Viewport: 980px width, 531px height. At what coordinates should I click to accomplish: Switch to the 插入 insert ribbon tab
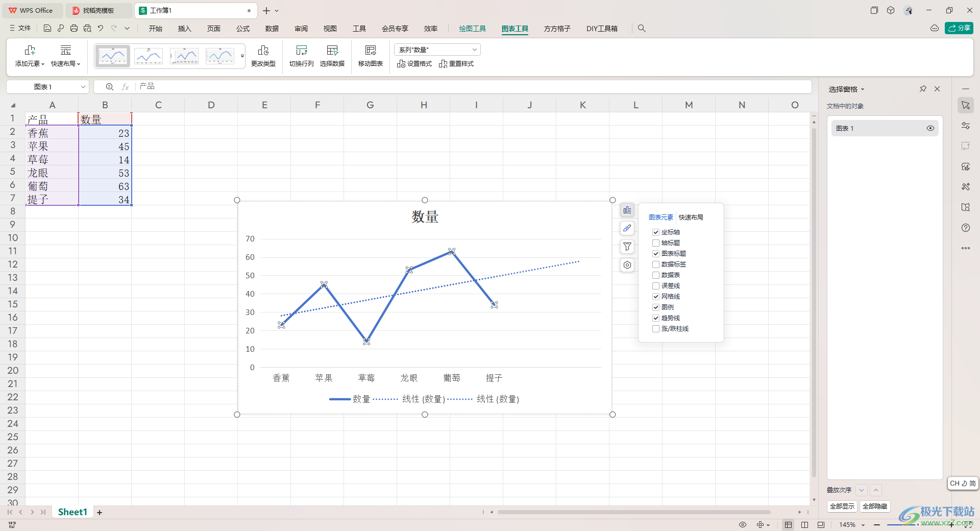tap(185, 29)
